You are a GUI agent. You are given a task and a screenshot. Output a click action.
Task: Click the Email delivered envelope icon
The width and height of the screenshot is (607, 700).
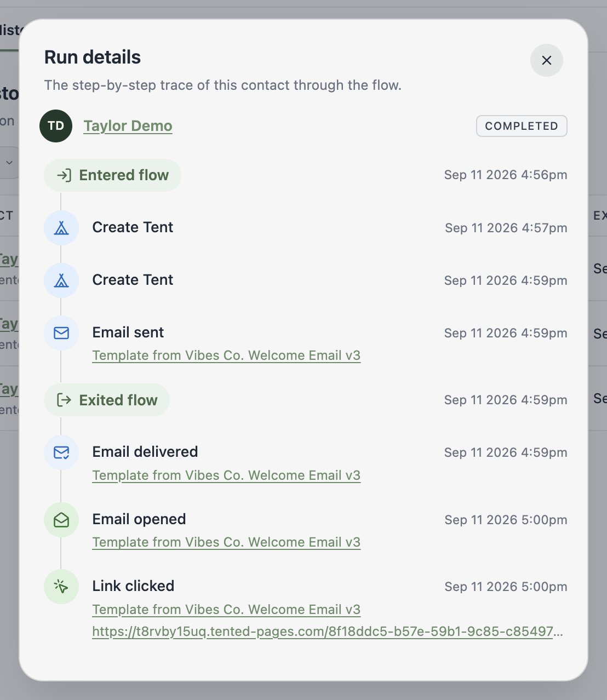pyautogui.click(x=61, y=452)
